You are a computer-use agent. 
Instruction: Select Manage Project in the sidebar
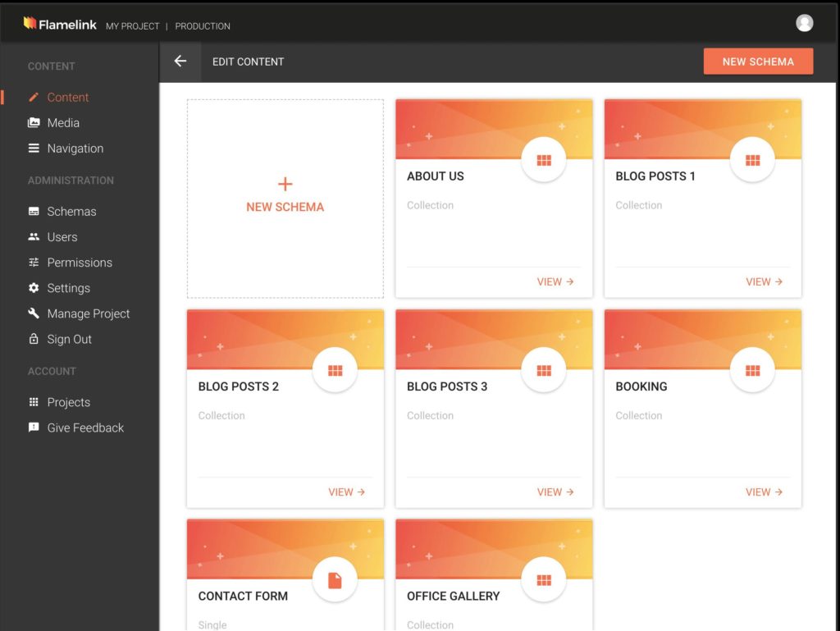[89, 313]
